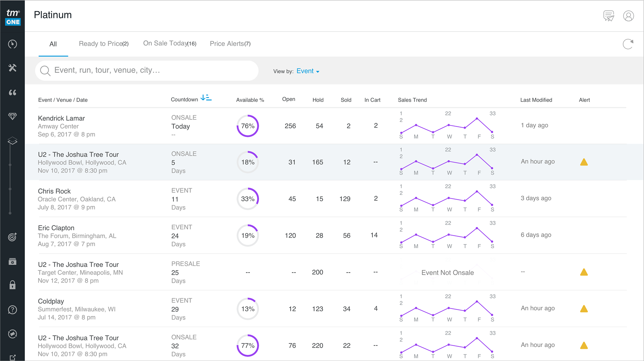This screenshot has height=361, width=644.
Task: Open the View by Event dropdown
Action: [x=308, y=71]
